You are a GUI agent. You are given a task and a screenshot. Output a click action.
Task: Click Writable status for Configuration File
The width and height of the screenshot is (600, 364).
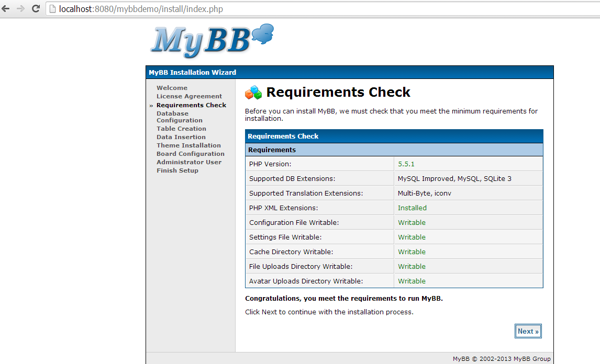[x=412, y=222]
